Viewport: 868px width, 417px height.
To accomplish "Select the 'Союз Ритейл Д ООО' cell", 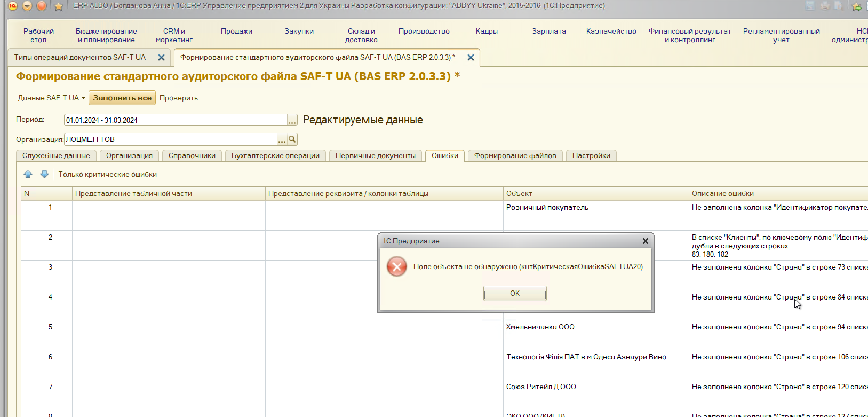I will pyautogui.click(x=596, y=395).
